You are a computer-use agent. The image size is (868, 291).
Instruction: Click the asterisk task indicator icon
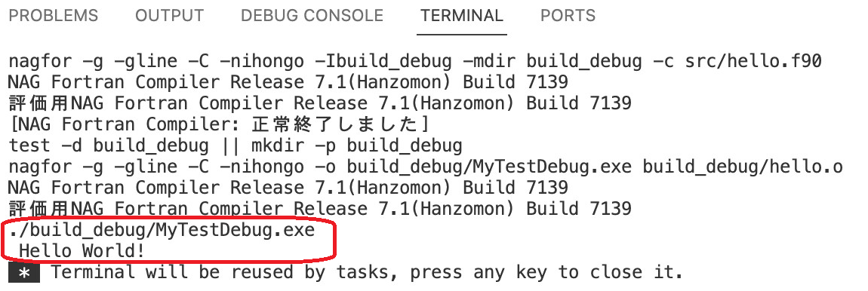click(24, 273)
